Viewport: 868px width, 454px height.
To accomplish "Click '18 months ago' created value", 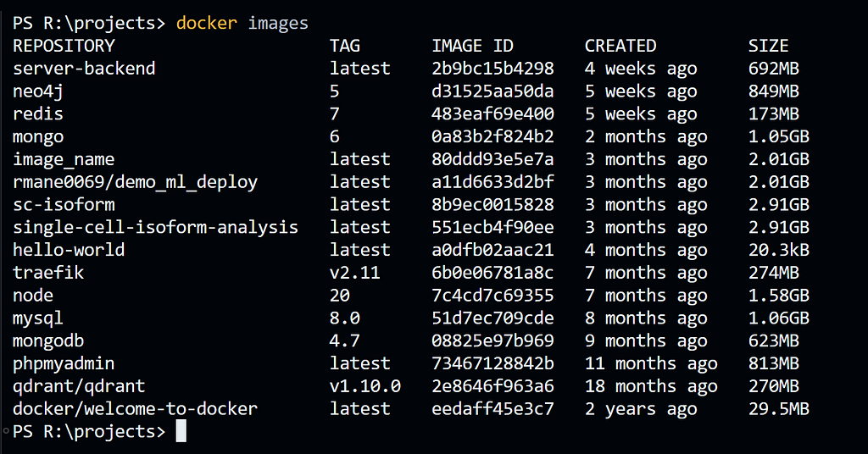I will pyautogui.click(x=651, y=386).
